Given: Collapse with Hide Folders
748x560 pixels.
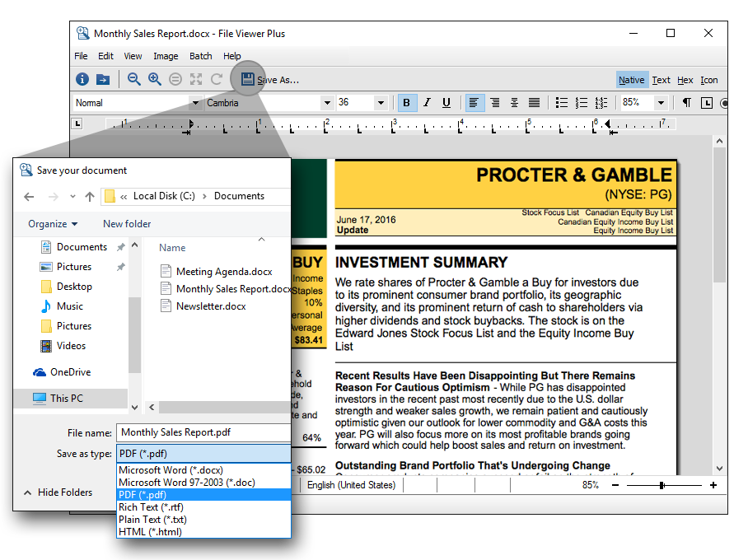Looking at the screenshot, I should [58, 492].
